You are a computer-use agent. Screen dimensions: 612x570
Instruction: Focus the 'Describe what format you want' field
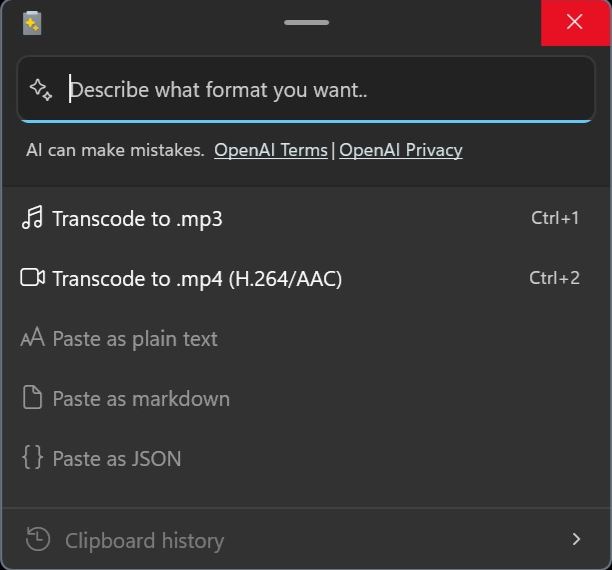tap(306, 90)
